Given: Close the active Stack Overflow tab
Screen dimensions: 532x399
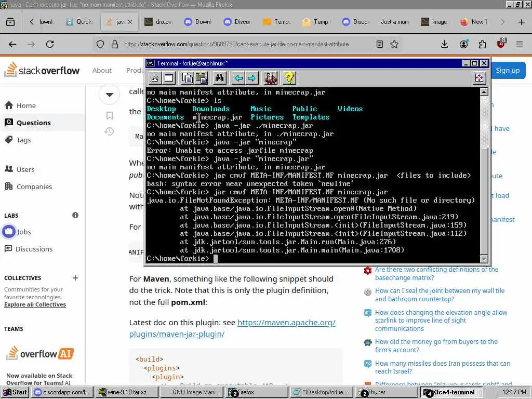Looking at the screenshot, I should click(x=130, y=22).
